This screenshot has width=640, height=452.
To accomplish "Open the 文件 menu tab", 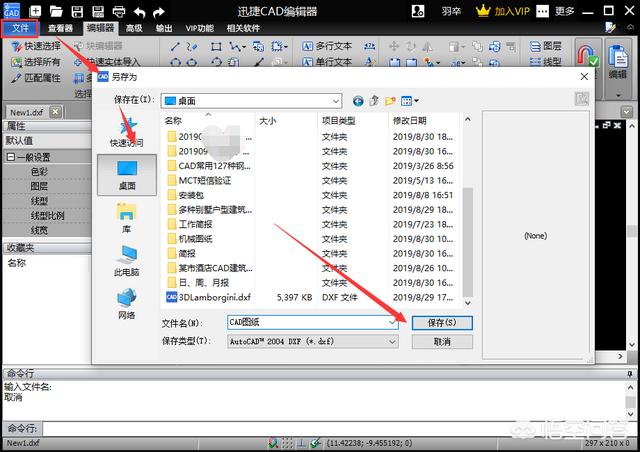I will pos(20,28).
